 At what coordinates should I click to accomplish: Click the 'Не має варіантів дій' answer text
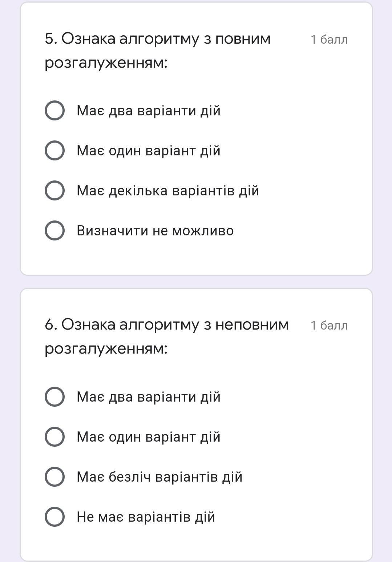pyautogui.click(x=146, y=517)
